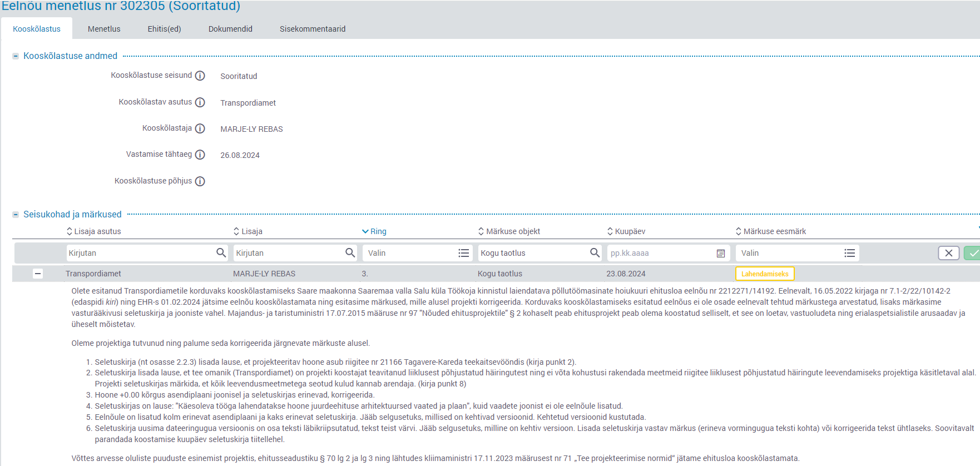
Task: Click the page title Eelnõu menetlus nr 302305
Action: pos(121,6)
